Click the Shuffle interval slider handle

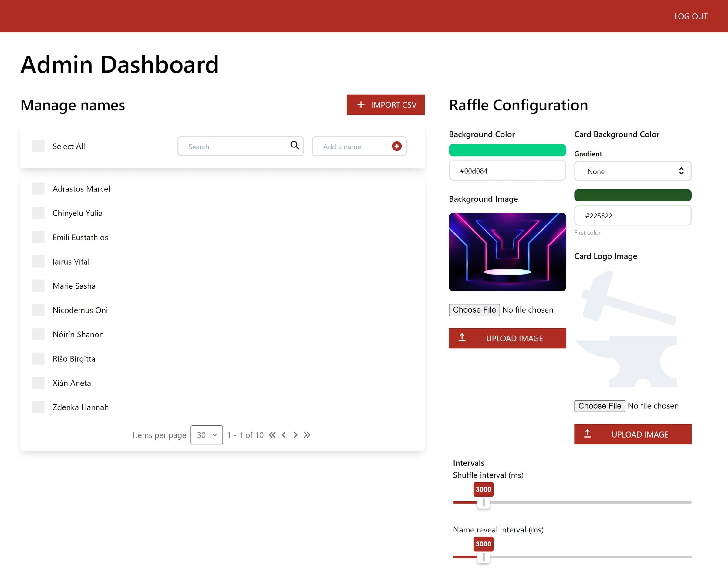tap(483, 502)
